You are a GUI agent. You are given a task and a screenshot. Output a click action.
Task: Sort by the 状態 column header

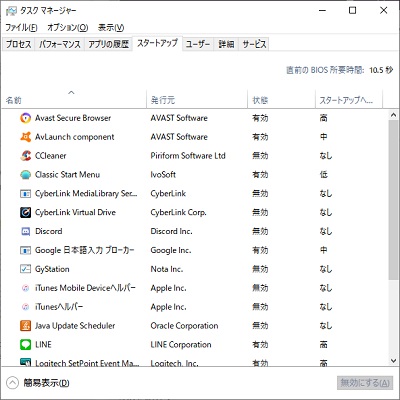click(x=281, y=99)
